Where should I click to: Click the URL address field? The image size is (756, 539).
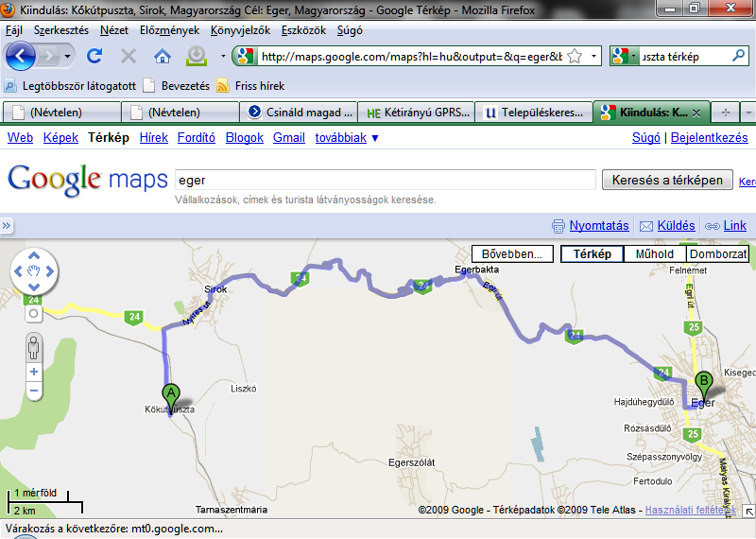(x=411, y=57)
